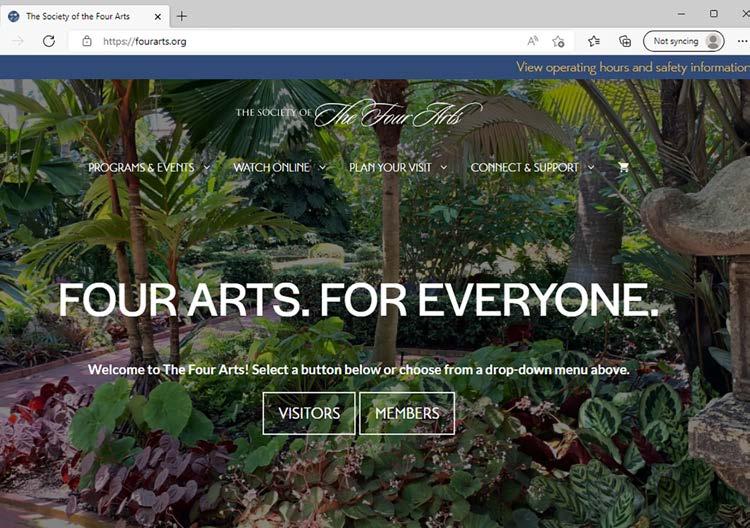This screenshot has width=750, height=528.
Task: Click the Members button
Action: [407, 413]
